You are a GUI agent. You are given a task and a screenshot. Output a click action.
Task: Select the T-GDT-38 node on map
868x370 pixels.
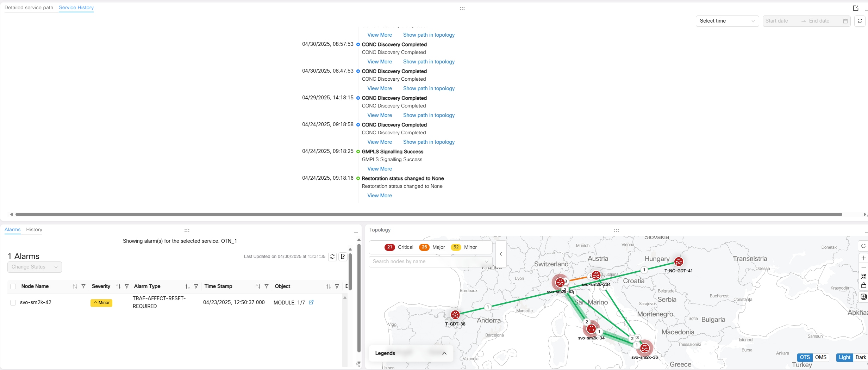click(x=455, y=315)
